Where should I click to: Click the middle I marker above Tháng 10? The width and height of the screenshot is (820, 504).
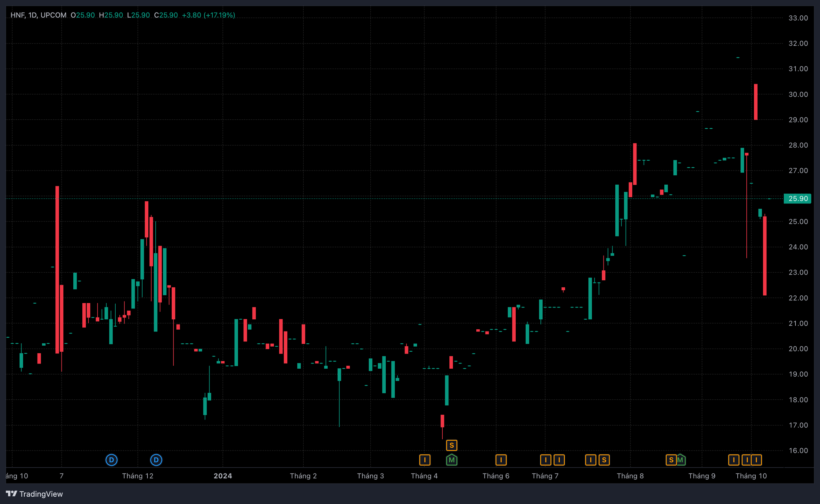[x=747, y=460]
